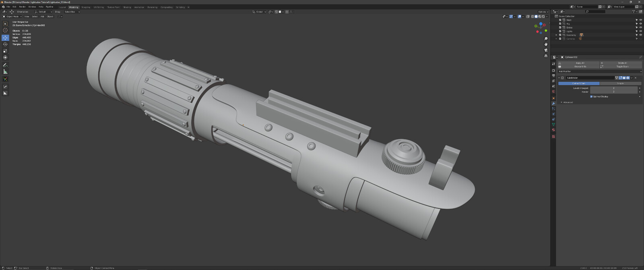Screen dimensions: 644x270
Task: Open the Global transform orientation dropdown
Action: (x=259, y=12)
